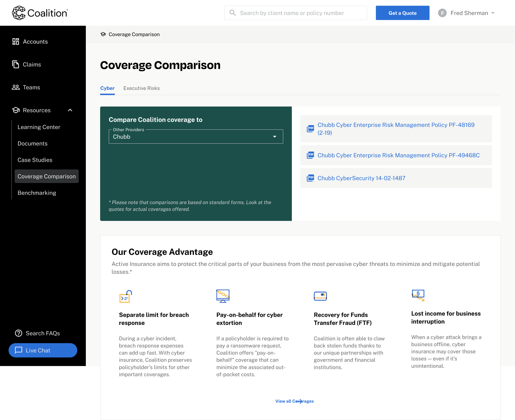515x420 pixels.
Task: Click PDF icon for CyberSecurity 14-02-1487
Action: (x=310, y=178)
